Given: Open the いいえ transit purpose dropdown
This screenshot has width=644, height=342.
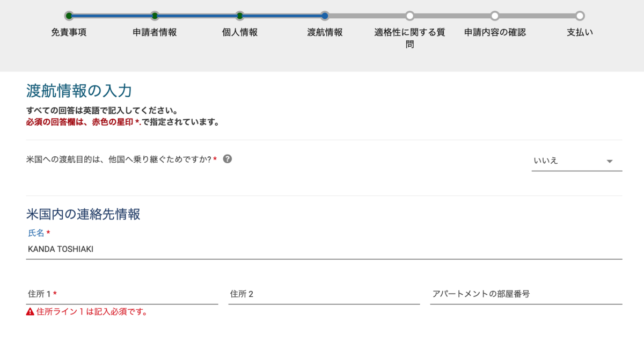Looking at the screenshot, I should tap(577, 161).
